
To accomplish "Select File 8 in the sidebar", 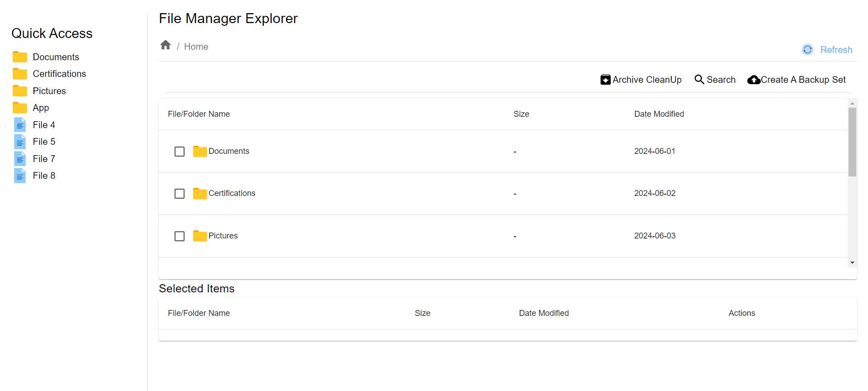I will tap(43, 176).
